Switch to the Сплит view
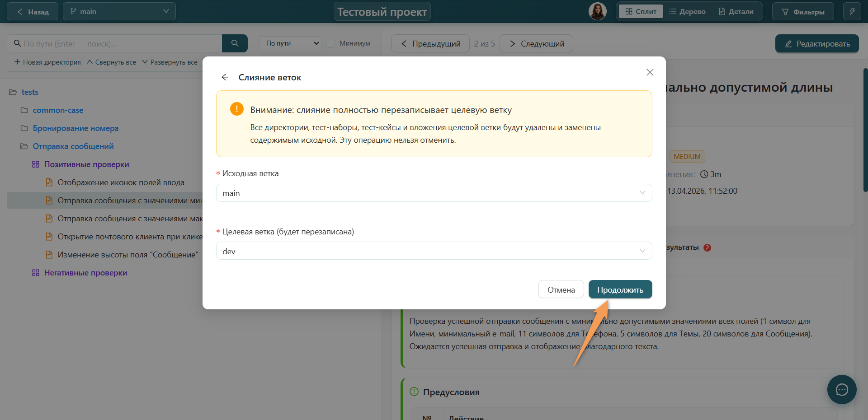 pyautogui.click(x=641, y=12)
